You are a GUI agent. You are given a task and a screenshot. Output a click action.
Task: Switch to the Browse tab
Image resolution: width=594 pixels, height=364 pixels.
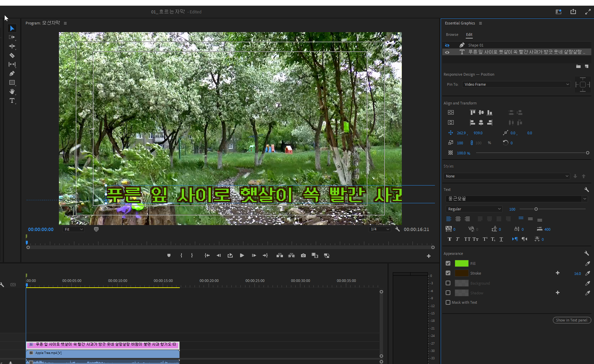pos(452,34)
